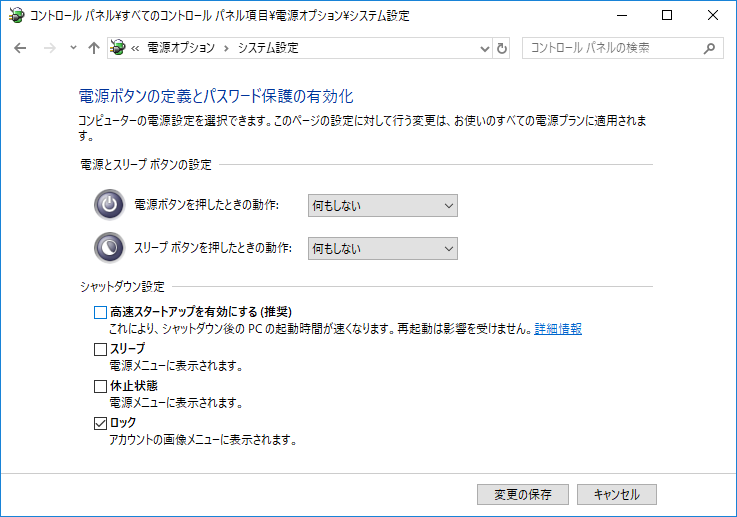Check the 休止状態 checkbox
This screenshot has height=517, width=737.
click(x=100, y=386)
